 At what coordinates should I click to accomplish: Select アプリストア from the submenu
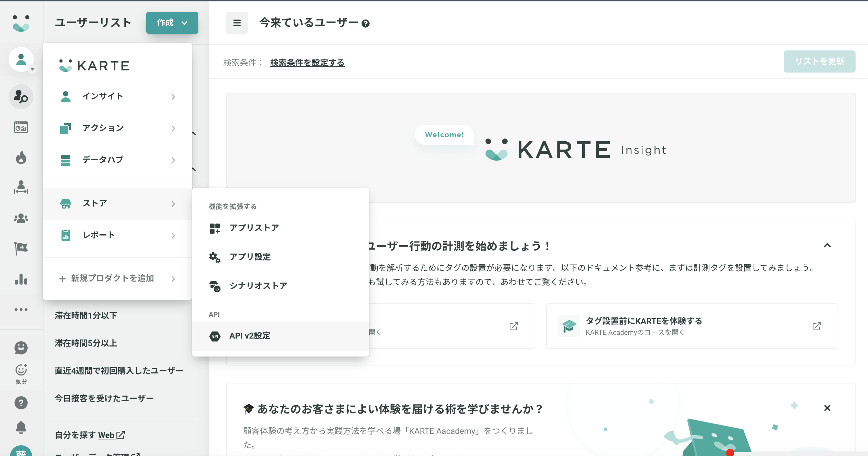pos(254,228)
